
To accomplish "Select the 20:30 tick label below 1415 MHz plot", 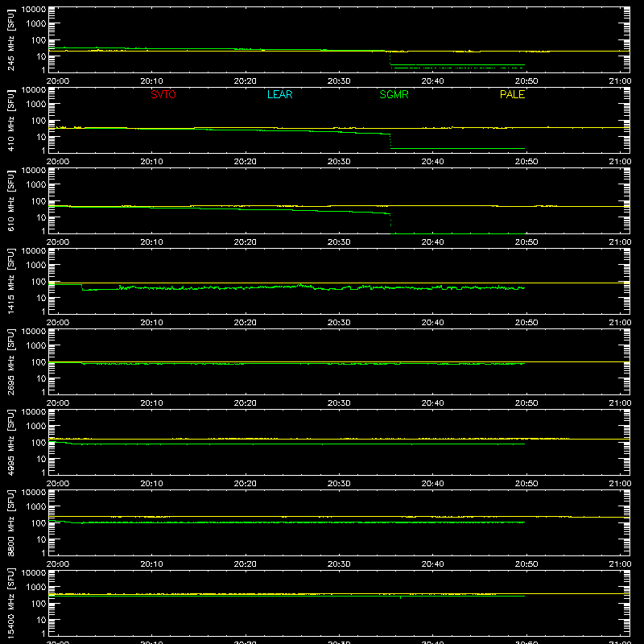I will click(x=339, y=323).
